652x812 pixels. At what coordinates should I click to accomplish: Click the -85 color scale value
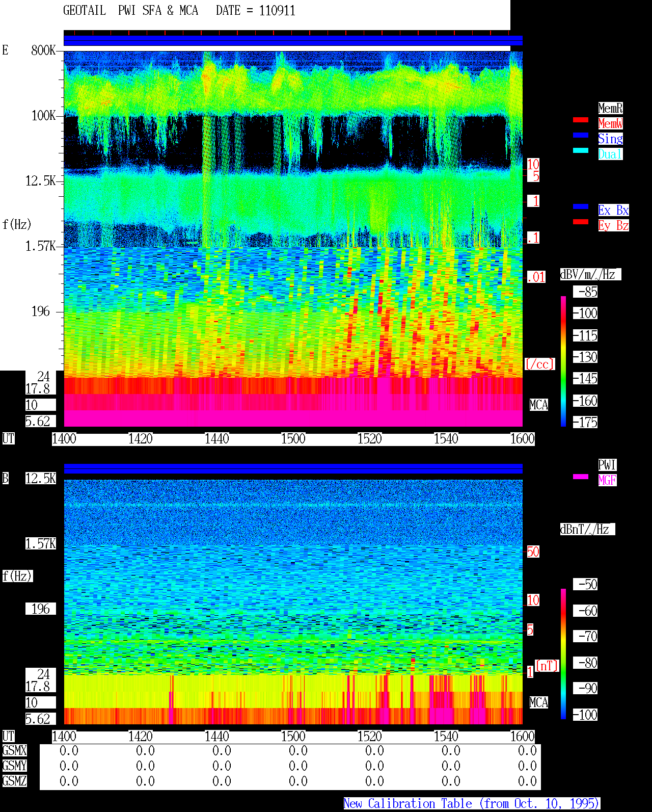pyautogui.click(x=585, y=292)
